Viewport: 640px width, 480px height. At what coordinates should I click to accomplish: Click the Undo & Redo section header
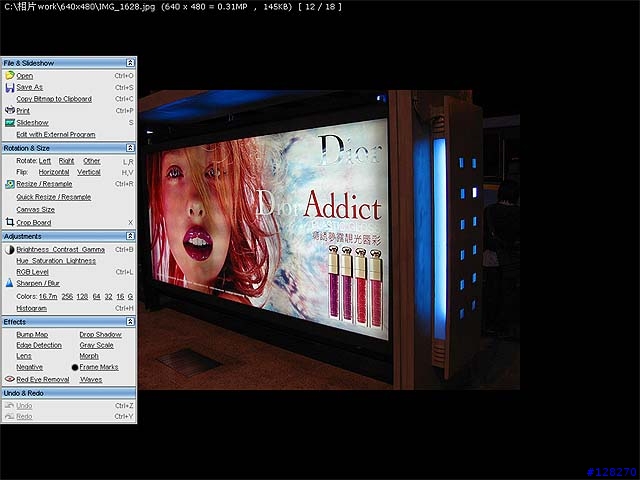69,393
